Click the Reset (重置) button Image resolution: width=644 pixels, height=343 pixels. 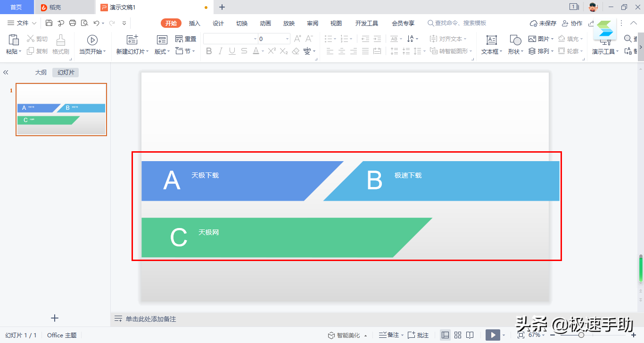[x=186, y=39]
